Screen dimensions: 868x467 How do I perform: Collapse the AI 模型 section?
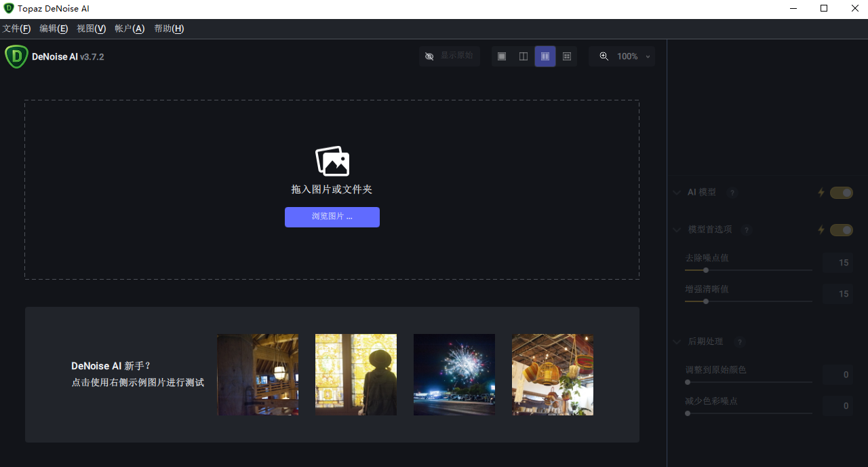pyautogui.click(x=677, y=193)
